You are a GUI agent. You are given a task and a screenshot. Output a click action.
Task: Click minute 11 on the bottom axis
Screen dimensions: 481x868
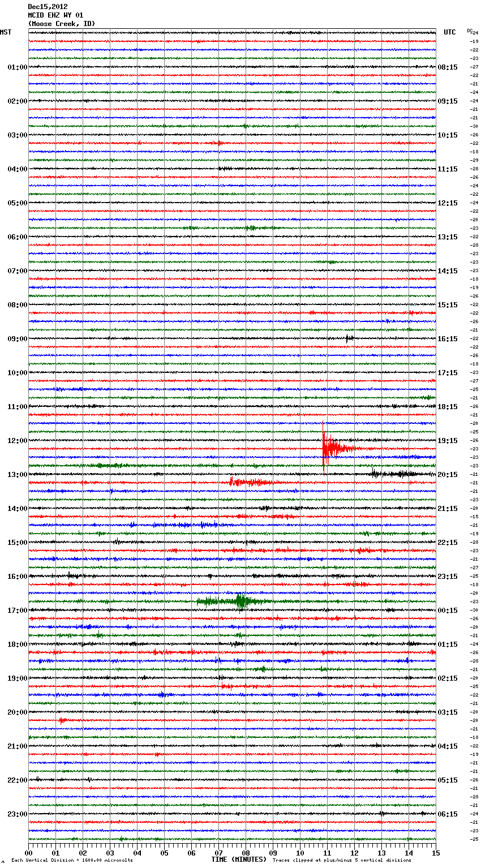click(327, 853)
